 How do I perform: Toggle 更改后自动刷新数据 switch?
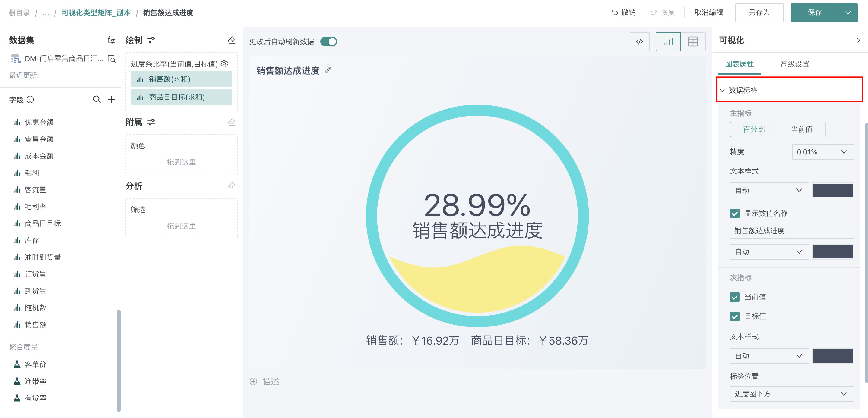click(x=328, y=42)
